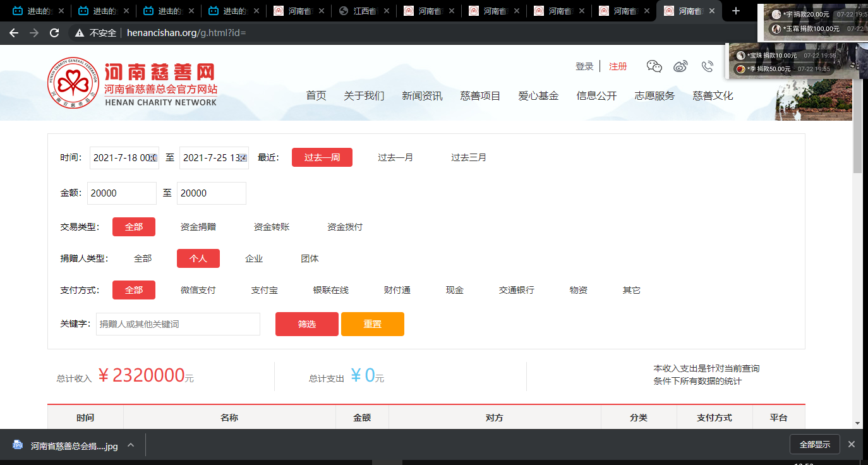Click the maximum amount input field
Viewport: 868px width, 465px height.
point(212,193)
